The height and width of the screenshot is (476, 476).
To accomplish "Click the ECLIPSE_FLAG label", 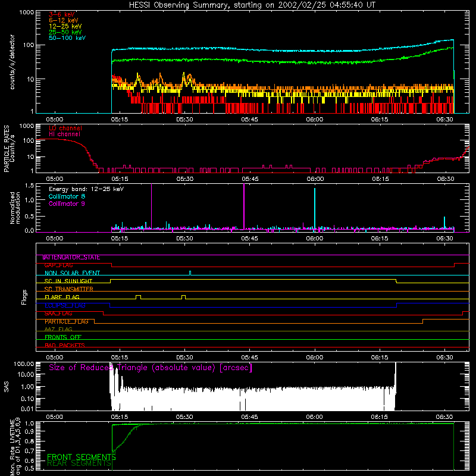I will click(x=65, y=305).
